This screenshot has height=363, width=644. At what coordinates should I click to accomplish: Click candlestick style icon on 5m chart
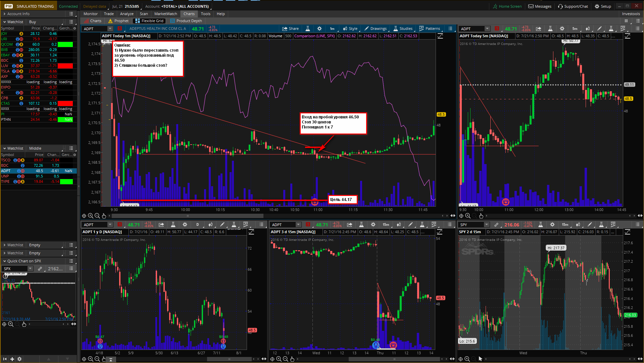[x=587, y=29]
